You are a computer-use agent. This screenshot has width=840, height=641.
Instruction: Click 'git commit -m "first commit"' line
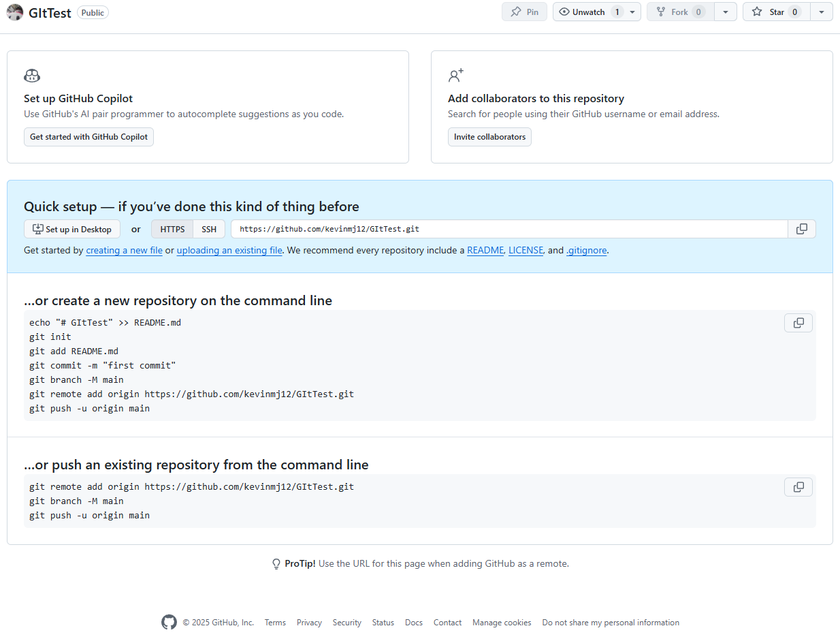[x=103, y=365]
